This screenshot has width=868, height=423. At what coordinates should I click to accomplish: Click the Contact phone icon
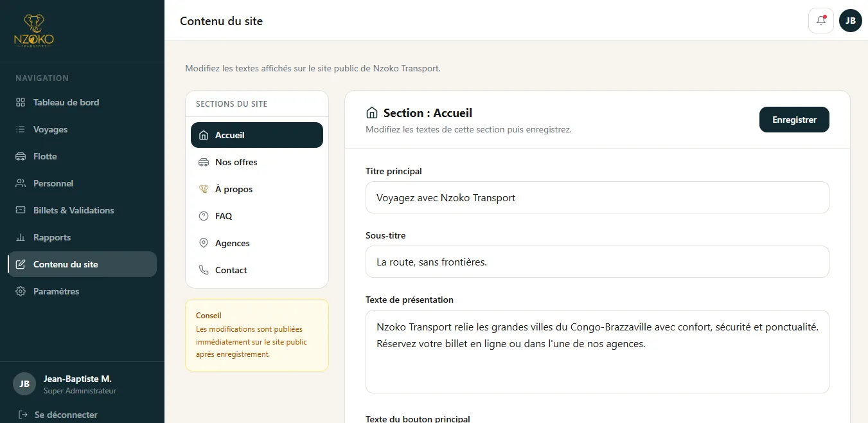tap(204, 270)
